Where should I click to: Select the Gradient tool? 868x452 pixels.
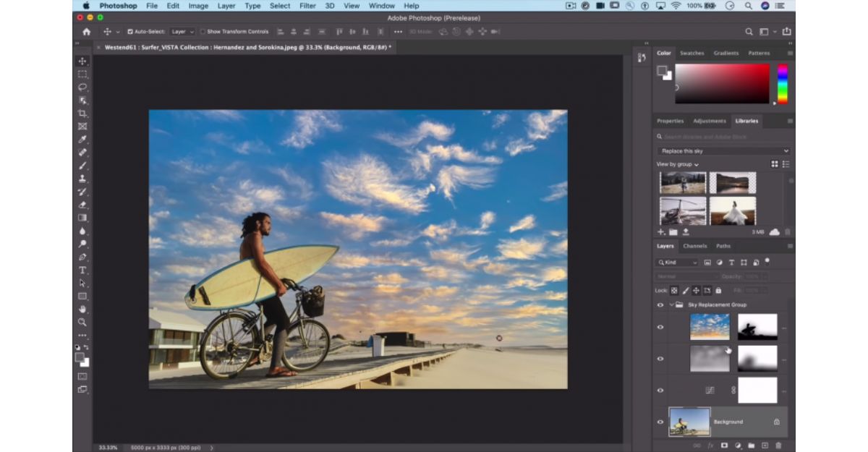(82, 218)
